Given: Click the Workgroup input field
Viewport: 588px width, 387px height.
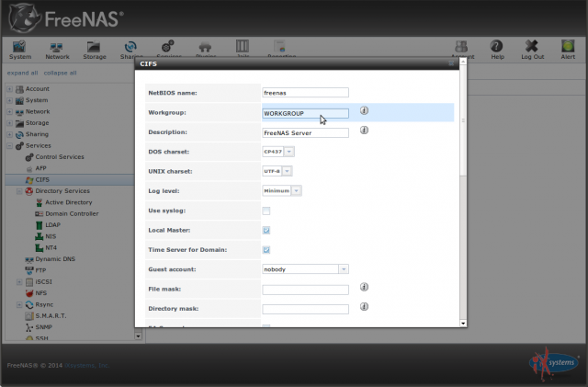Looking at the screenshot, I should pos(305,113).
